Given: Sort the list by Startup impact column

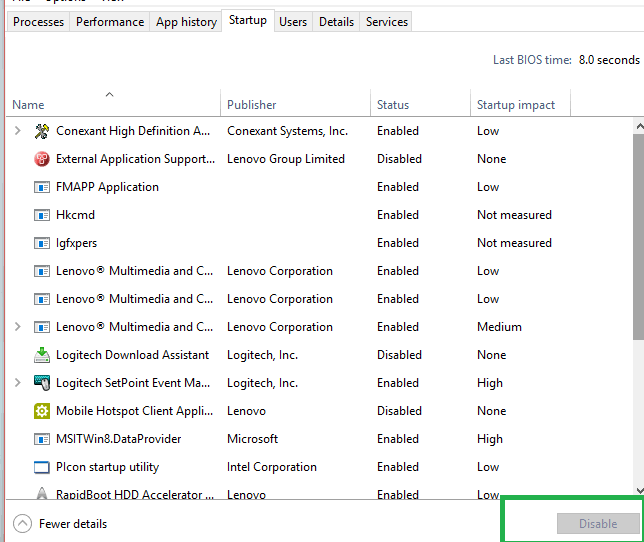Looking at the screenshot, I should pos(517,105).
